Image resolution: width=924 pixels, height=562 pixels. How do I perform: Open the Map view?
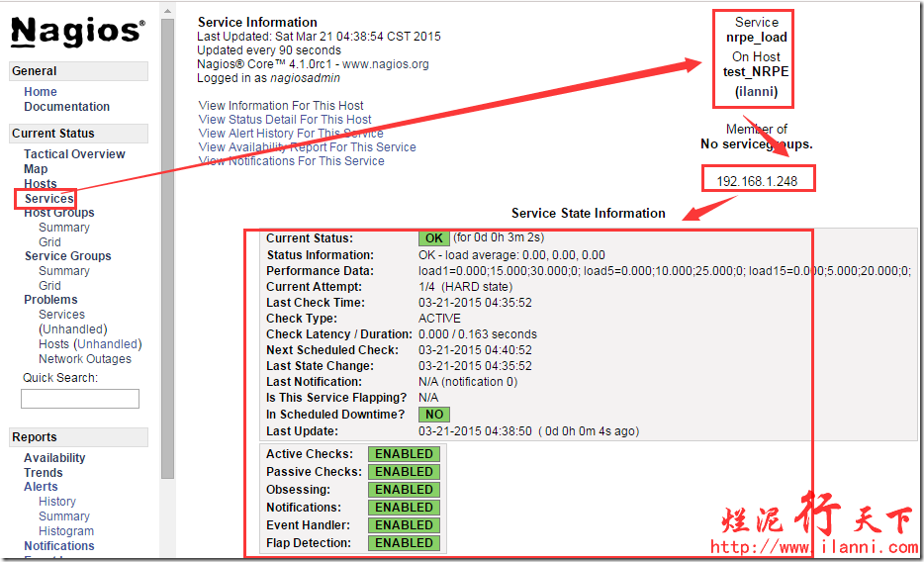[36, 168]
